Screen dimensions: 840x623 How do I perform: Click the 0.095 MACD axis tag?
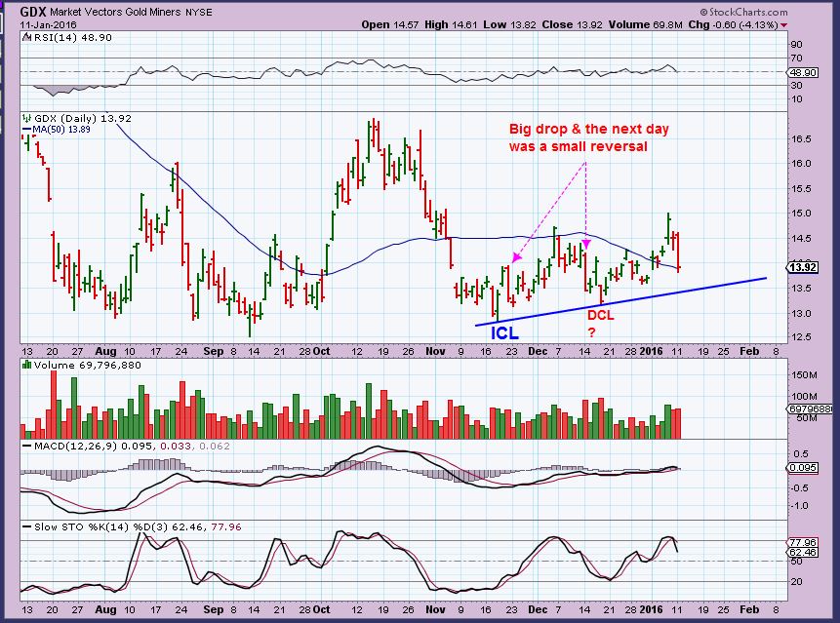click(804, 468)
